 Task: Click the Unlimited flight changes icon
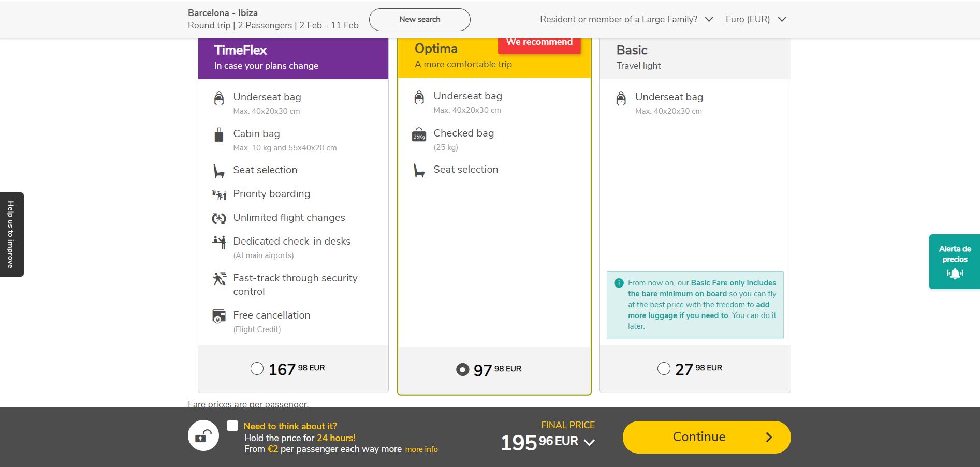219,218
